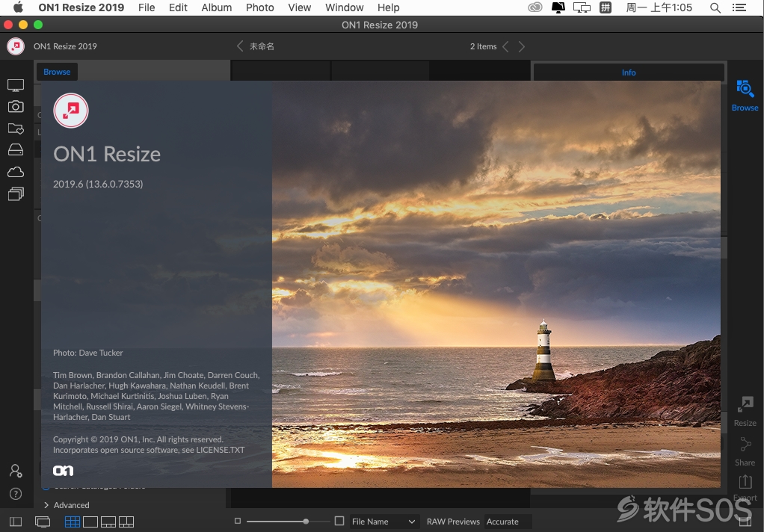Click the menu bar clock 周一 上午1:05
Screen dimensions: 764x532
659,7
